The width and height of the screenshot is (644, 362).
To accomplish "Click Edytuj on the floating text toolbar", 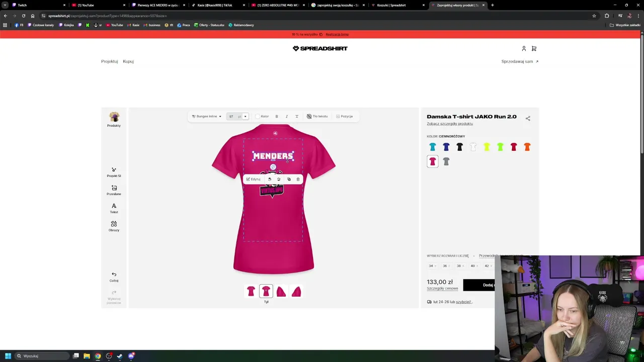I will (x=253, y=179).
